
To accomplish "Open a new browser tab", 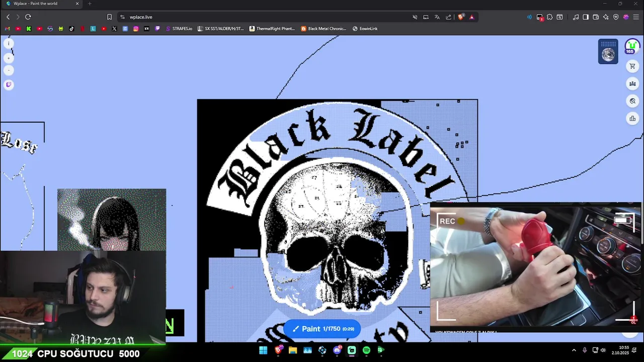I will pos(90,4).
